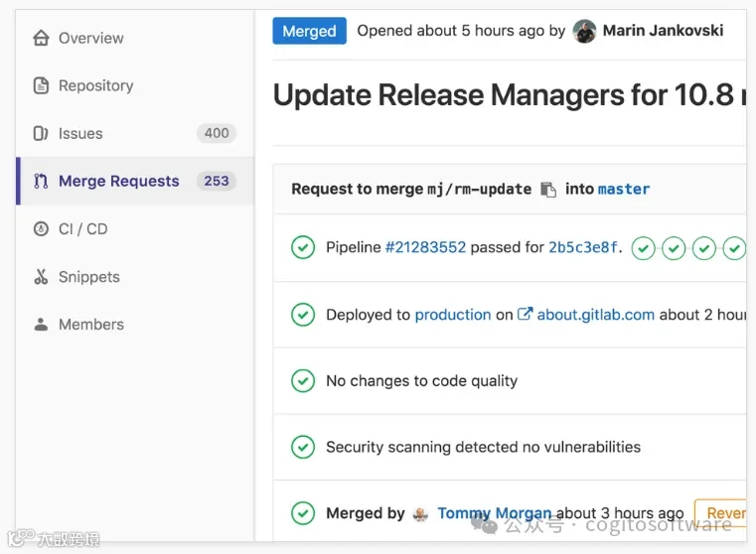This screenshot has width=756, height=554.
Task: Open Tommy Morgan's profile link
Action: tap(494, 513)
